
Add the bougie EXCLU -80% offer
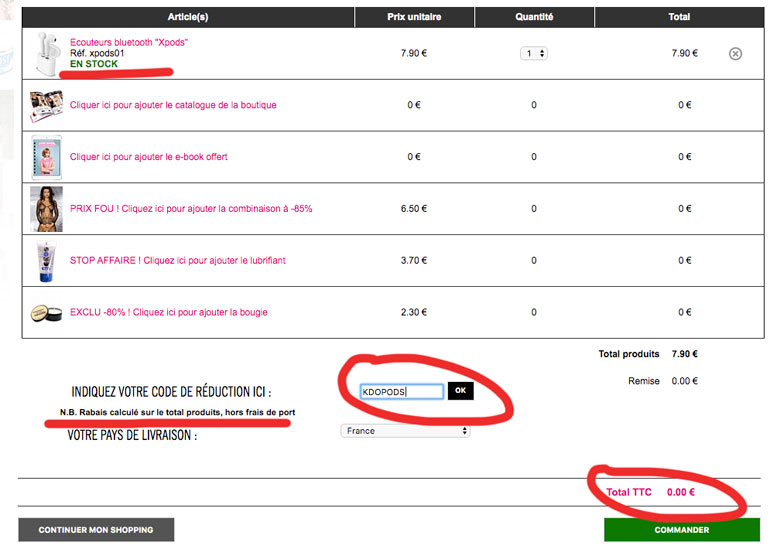tap(168, 312)
